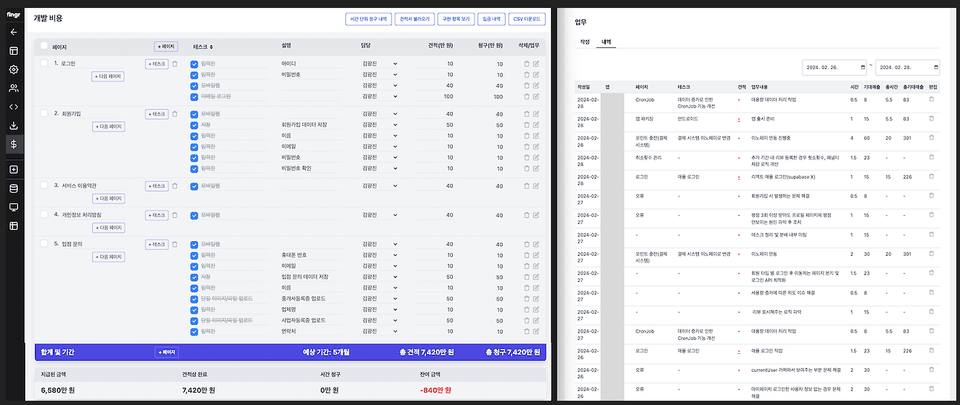This screenshot has width=960, height=405.
Task: Click the fingr logo in the sidebar
Action: click(13, 15)
